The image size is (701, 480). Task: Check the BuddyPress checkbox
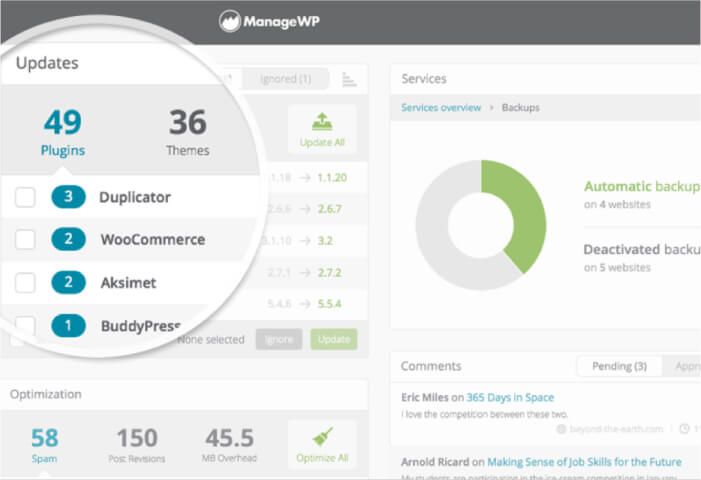[25, 325]
